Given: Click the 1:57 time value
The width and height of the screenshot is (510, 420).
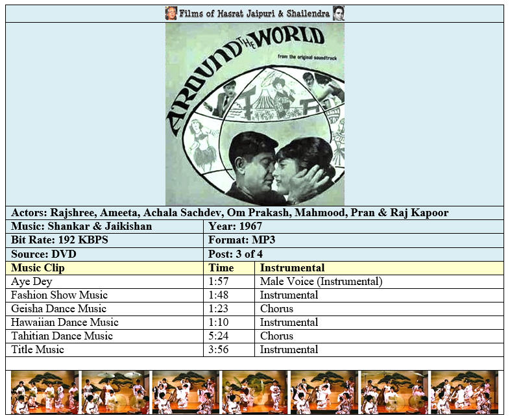Looking at the screenshot, I should [219, 282].
